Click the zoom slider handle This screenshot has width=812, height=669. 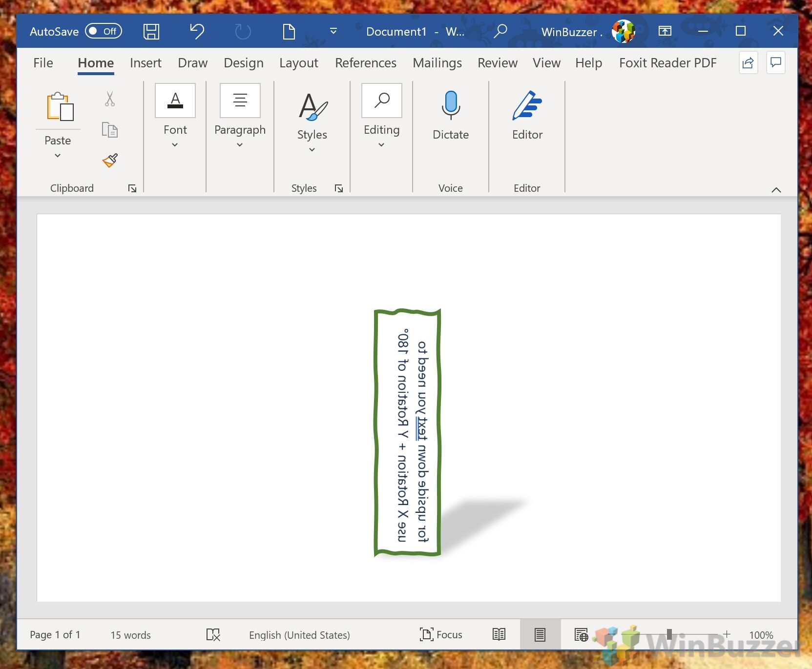669,634
